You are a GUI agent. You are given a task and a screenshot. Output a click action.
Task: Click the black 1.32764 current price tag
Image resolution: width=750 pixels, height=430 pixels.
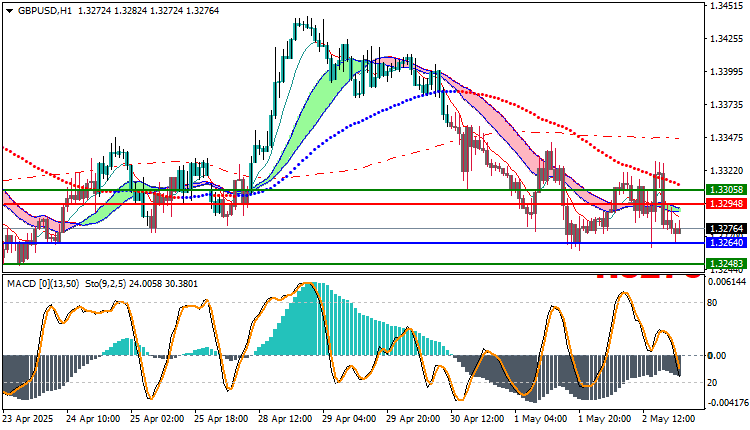pos(726,229)
